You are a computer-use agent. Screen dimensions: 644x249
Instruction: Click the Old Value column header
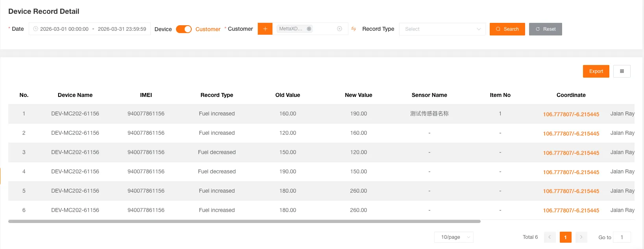(x=288, y=95)
